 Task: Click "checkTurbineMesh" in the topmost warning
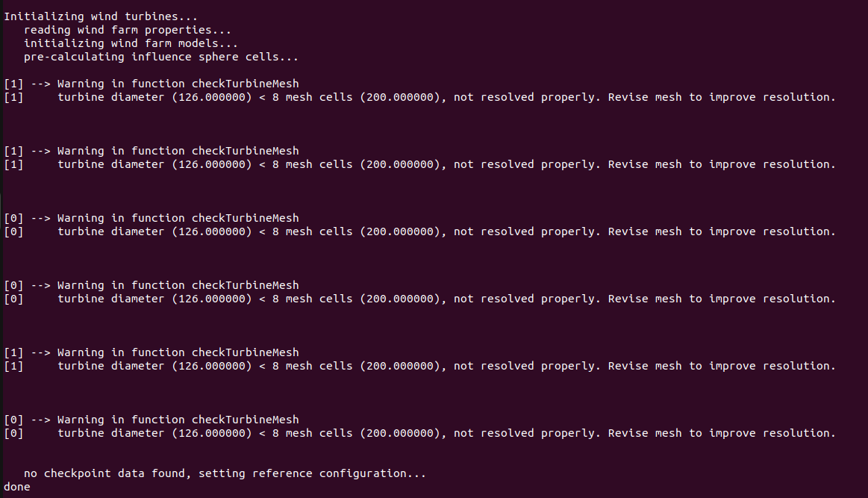[x=245, y=84]
